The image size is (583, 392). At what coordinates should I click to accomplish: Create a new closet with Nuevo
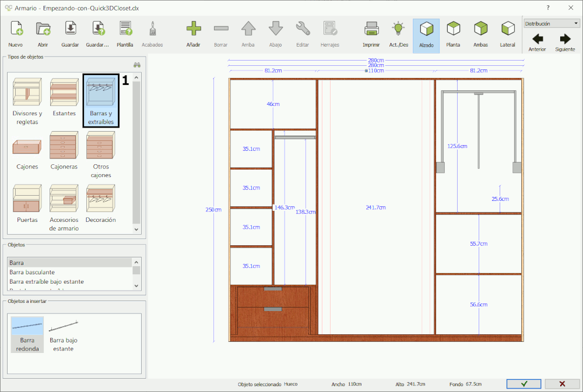click(x=16, y=34)
